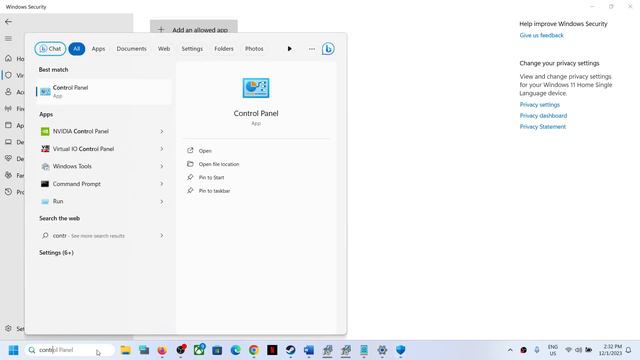Open Virus protection shield in sidebar
Image resolution: width=640 pixels, height=360 pixels.
(x=13, y=75)
